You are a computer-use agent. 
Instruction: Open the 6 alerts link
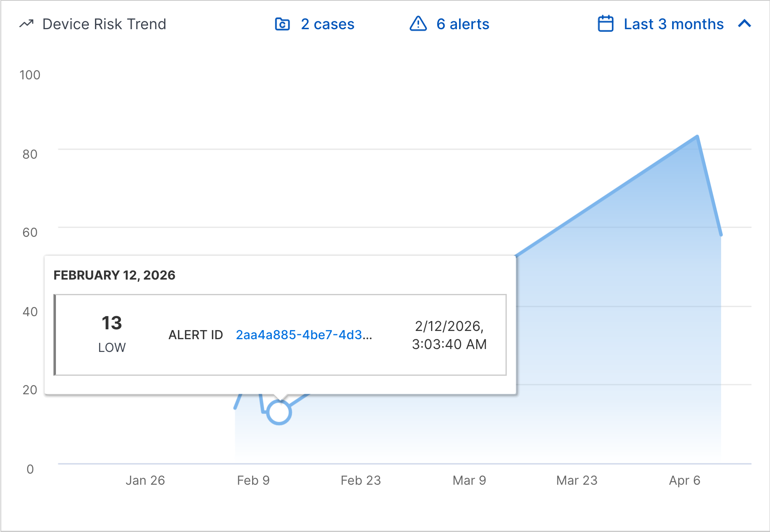click(x=462, y=24)
